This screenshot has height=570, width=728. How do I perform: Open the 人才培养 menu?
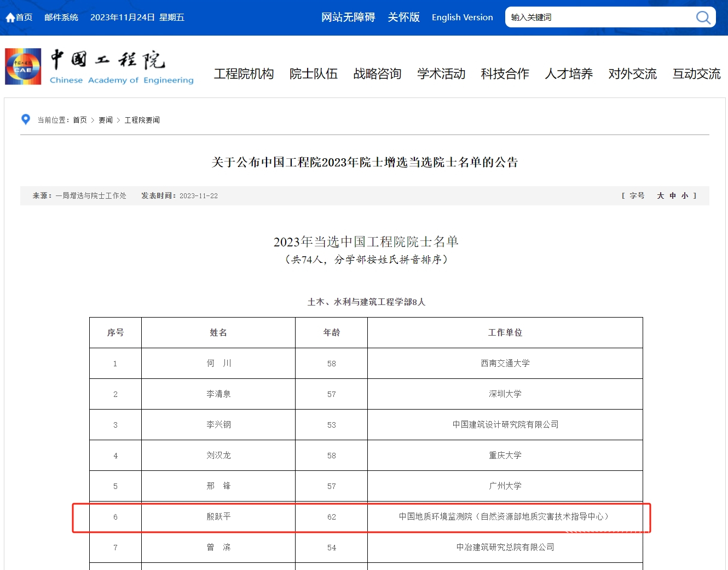[x=569, y=74]
